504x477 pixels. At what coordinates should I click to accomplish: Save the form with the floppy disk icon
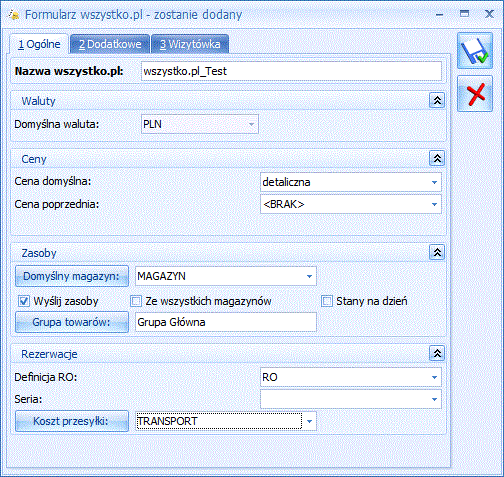[475, 51]
